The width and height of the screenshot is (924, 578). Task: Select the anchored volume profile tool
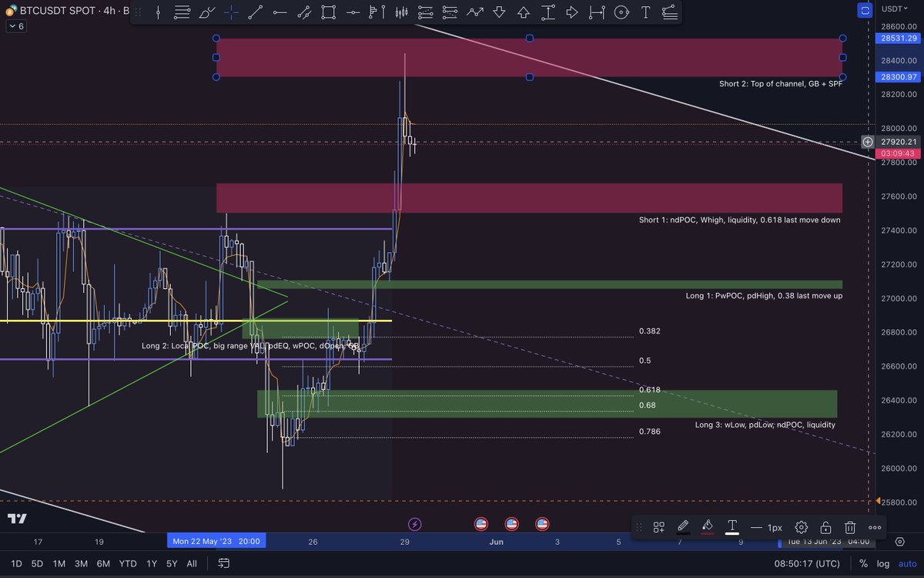[377, 12]
